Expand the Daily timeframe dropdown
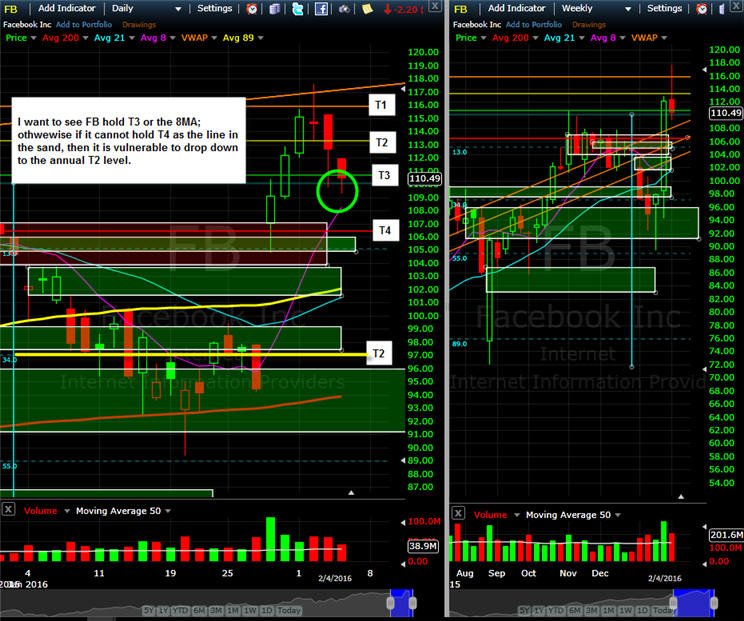This screenshot has width=744, height=621. pyautogui.click(x=178, y=9)
